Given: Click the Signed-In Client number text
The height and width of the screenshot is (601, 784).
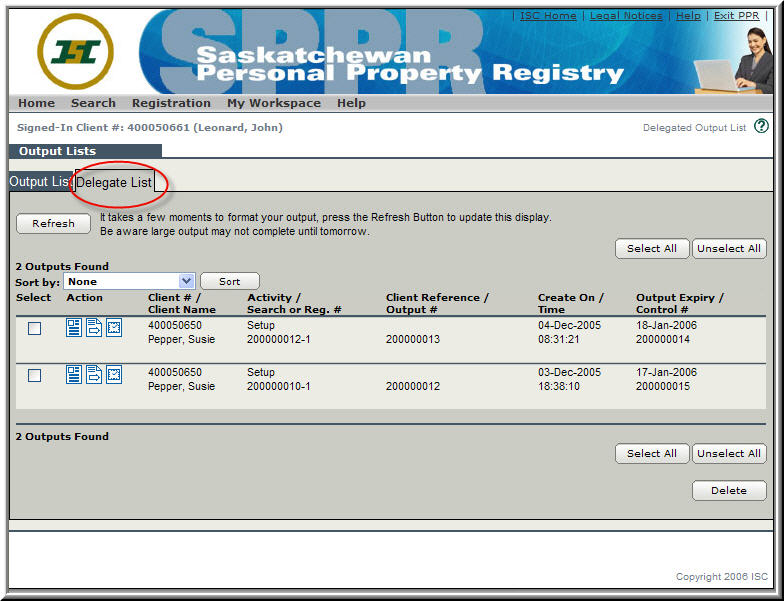Looking at the screenshot, I should [x=150, y=128].
